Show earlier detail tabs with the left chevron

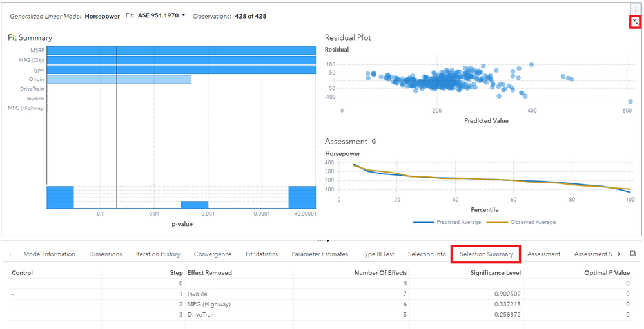coord(10,254)
